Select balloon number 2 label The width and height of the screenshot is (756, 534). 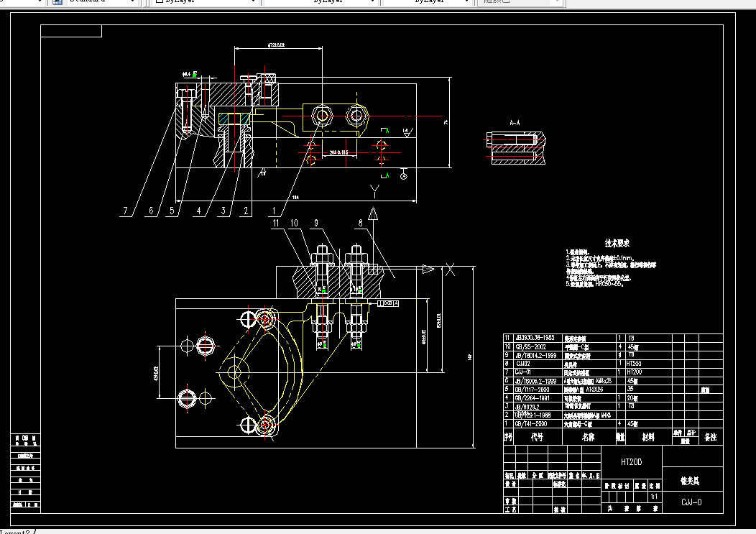[246, 211]
